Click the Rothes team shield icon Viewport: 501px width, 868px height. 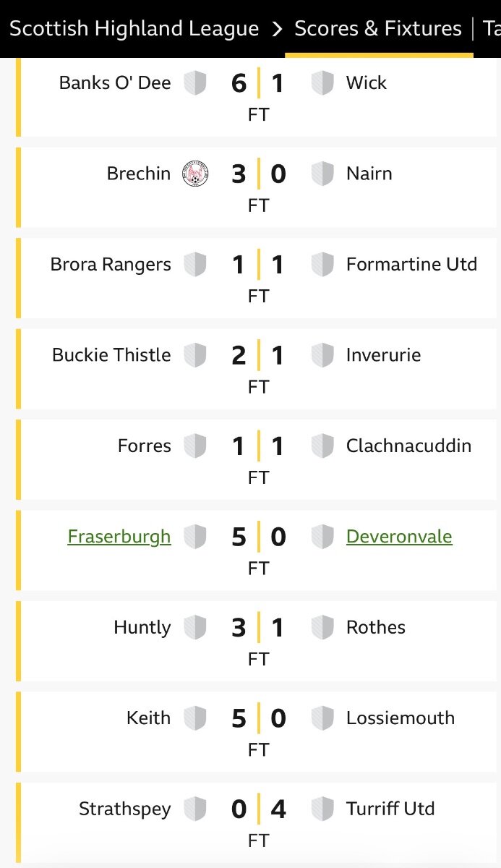[322, 628]
